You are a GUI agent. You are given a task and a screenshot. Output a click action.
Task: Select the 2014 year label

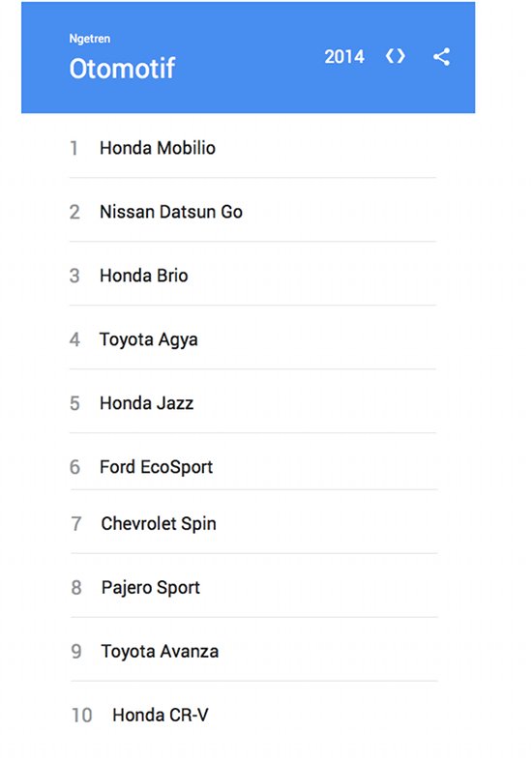point(344,57)
